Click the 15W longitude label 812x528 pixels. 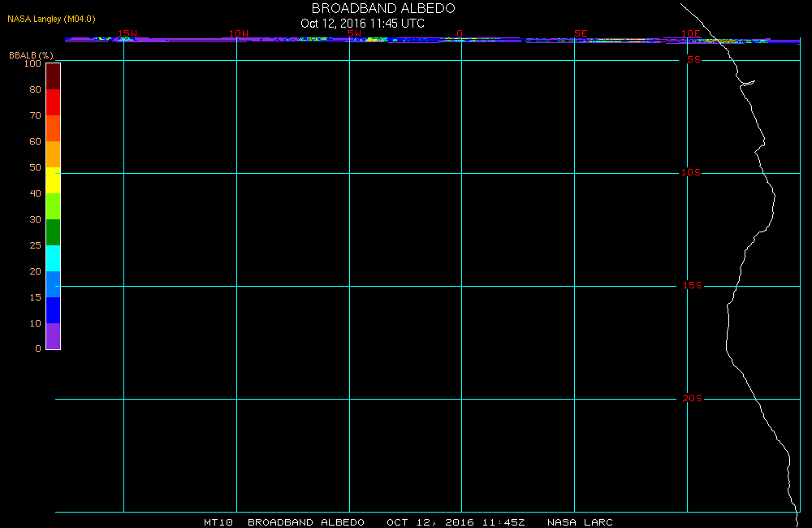click(x=127, y=33)
